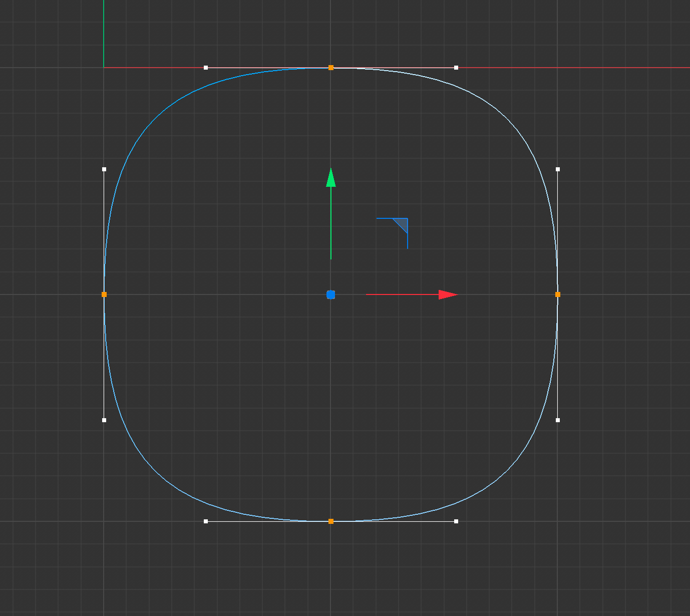This screenshot has width=690, height=616.
Task: Click right point's upper tangent handle
Action: (558, 169)
